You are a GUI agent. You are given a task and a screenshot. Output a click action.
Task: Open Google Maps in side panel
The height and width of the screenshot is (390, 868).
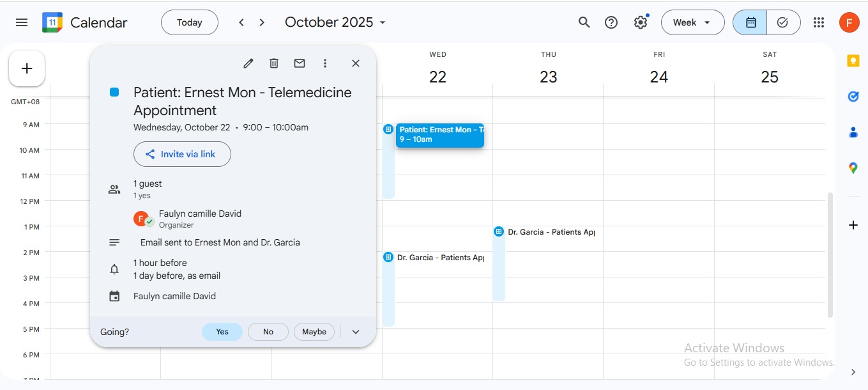(853, 168)
